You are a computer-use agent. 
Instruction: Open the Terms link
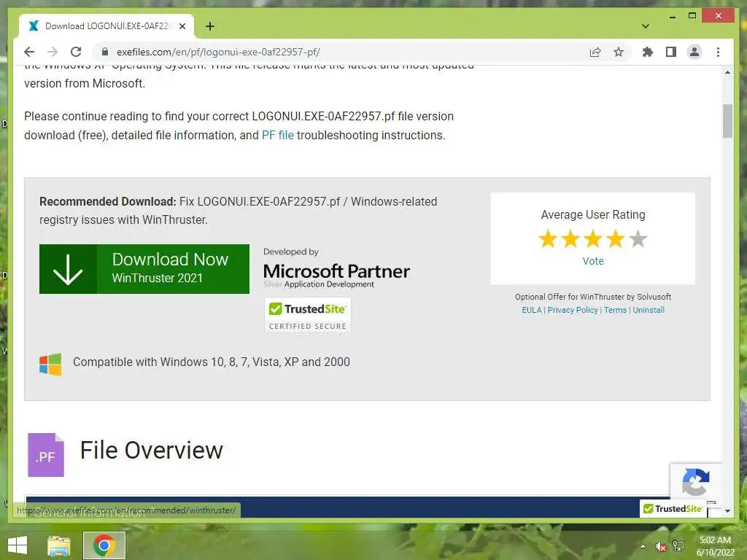[x=615, y=310]
